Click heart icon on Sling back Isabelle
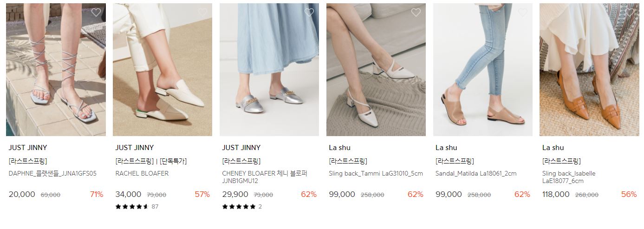This screenshot has height=229, width=644. tap(630, 13)
